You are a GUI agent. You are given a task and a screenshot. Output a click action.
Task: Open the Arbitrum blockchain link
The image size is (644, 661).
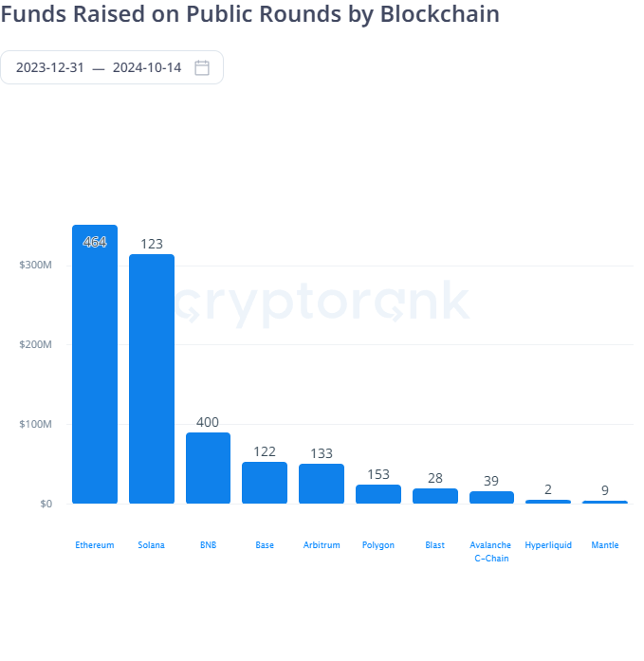(322, 545)
